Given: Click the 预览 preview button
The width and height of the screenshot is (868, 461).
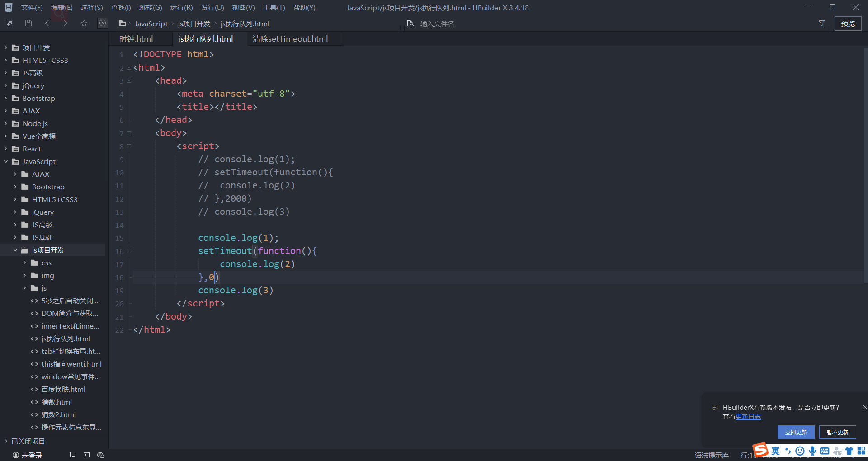Looking at the screenshot, I should tap(848, 23).
